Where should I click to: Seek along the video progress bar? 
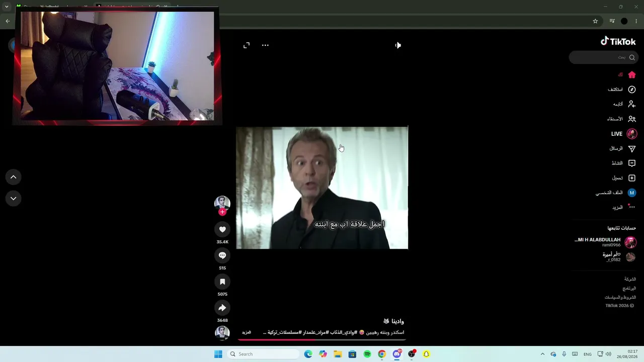(322, 339)
